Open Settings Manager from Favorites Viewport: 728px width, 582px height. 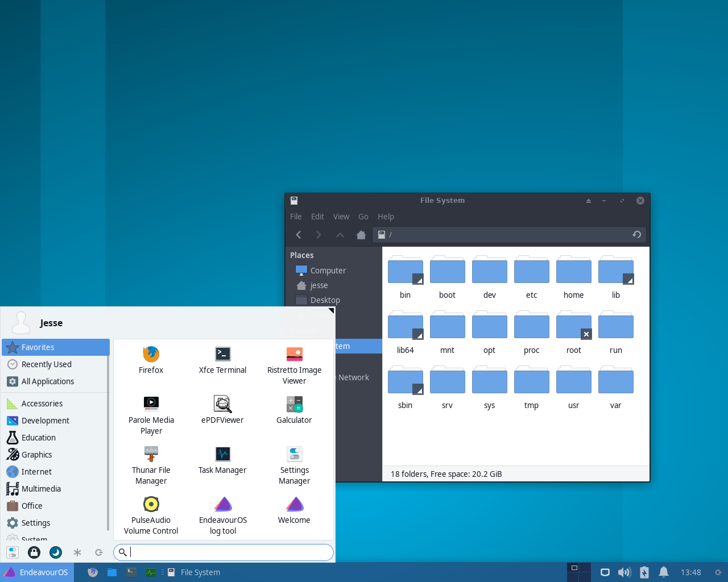[295, 465]
